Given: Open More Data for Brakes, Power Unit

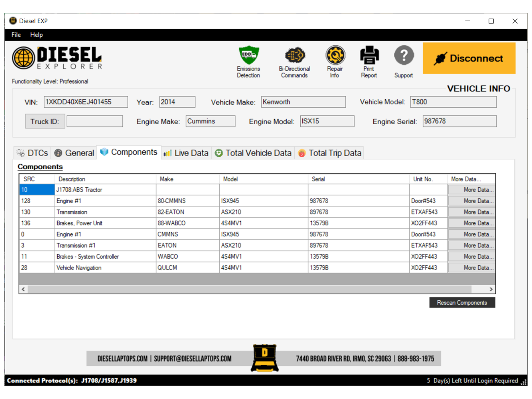Looking at the screenshot, I should click(x=472, y=223).
